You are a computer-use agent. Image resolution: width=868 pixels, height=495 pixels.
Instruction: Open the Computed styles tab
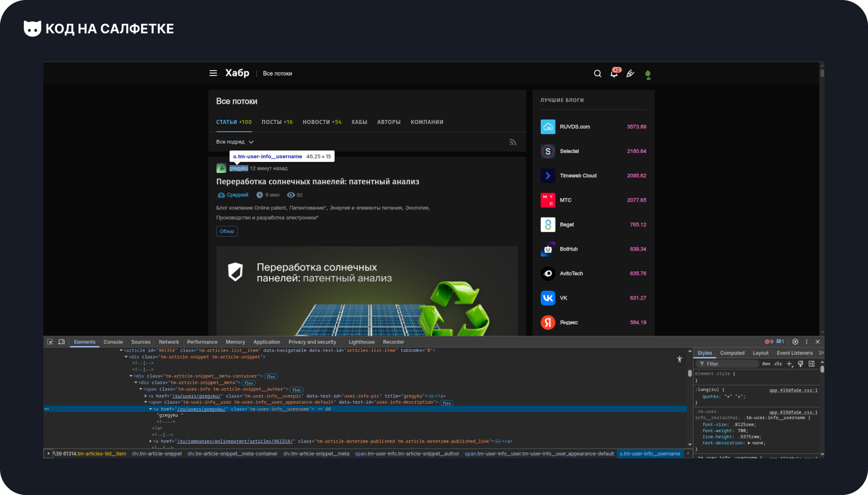coord(732,353)
